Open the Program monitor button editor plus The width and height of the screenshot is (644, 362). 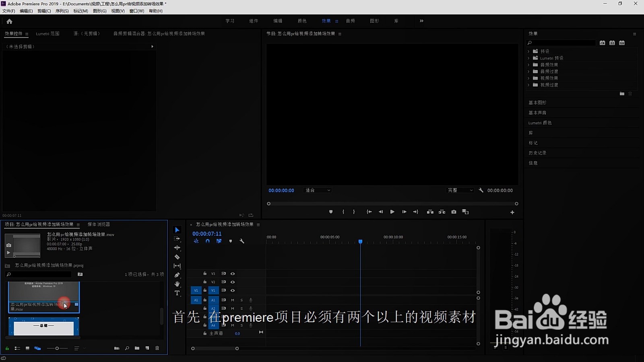512,212
